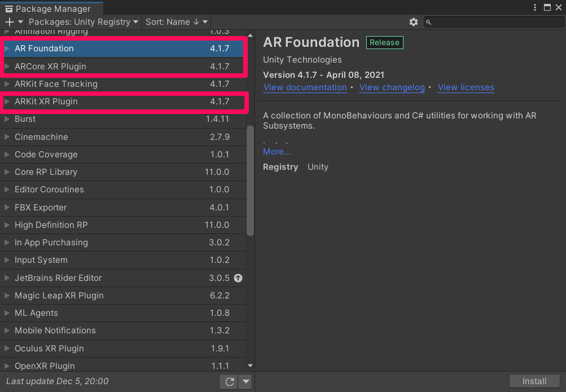Viewport: 566px width, 392px height.
Task: Open the dropdown arrow beside the refresh button
Action: 245,382
